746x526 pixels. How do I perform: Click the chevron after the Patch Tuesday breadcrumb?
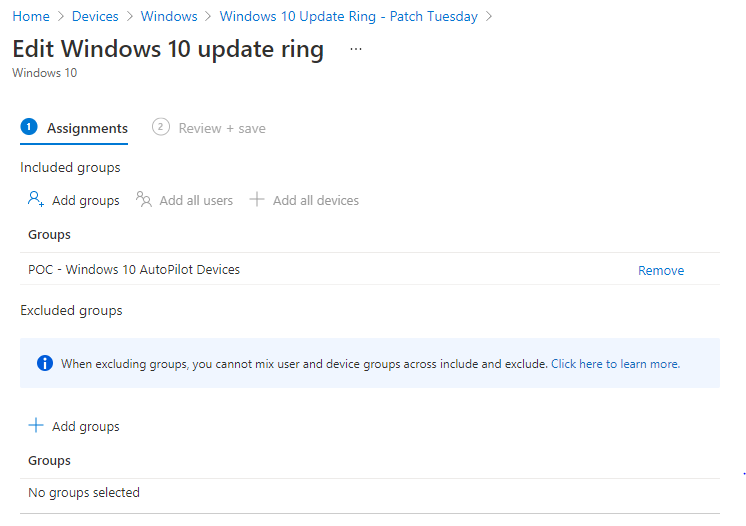[x=489, y=16]
